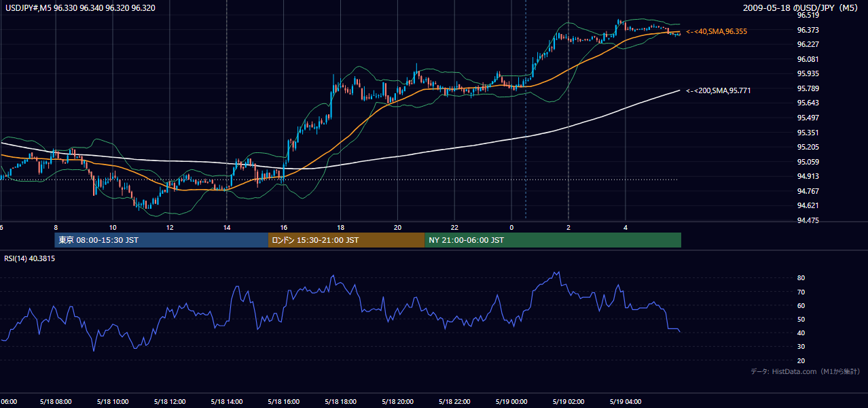Screen dimensions: 868x408
Task: Click hour label 16 under the price chart
Action: (284, 228)
